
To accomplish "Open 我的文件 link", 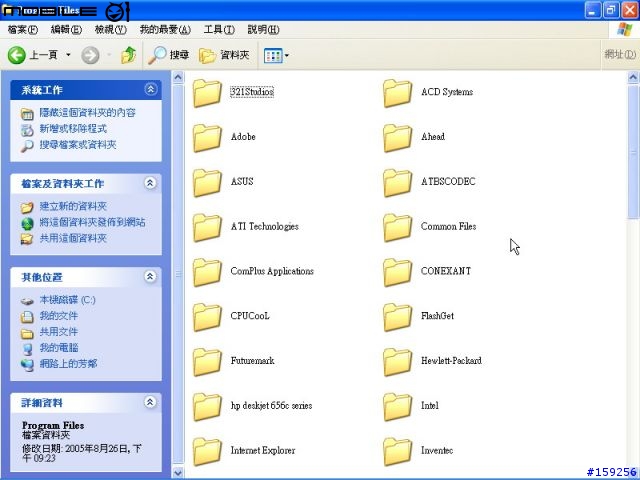I will 58,316.
